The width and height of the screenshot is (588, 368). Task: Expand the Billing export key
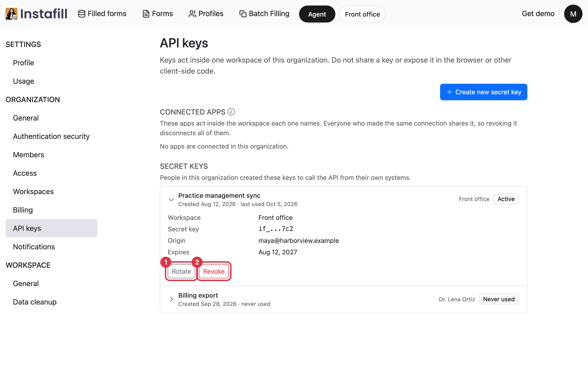coord(171,299)
